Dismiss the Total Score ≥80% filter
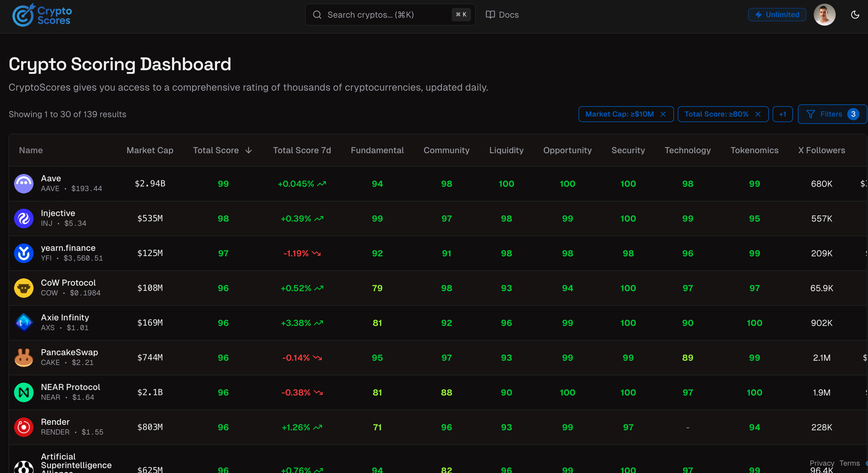 [x=758, y=114]
